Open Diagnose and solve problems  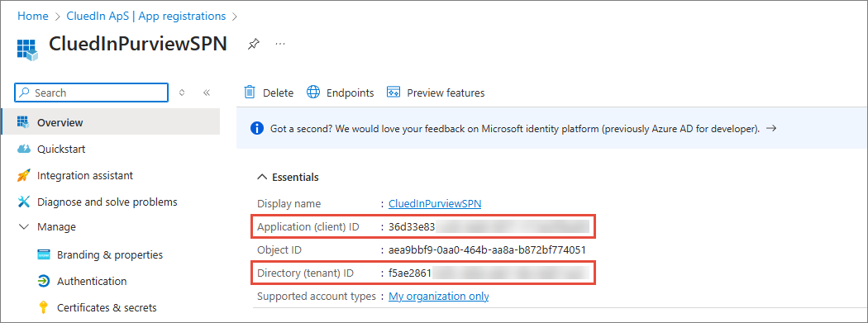107,202
